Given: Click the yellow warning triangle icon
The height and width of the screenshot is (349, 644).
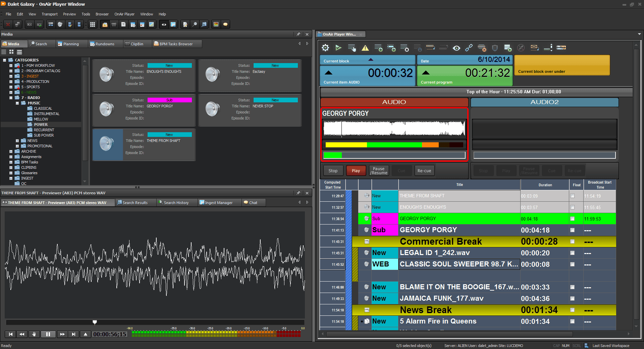Looking at the screenshot, I should coord(365,48).
